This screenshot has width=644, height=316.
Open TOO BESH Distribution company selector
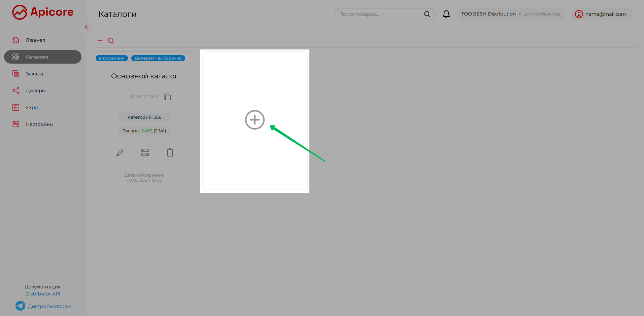pos(510,14)
